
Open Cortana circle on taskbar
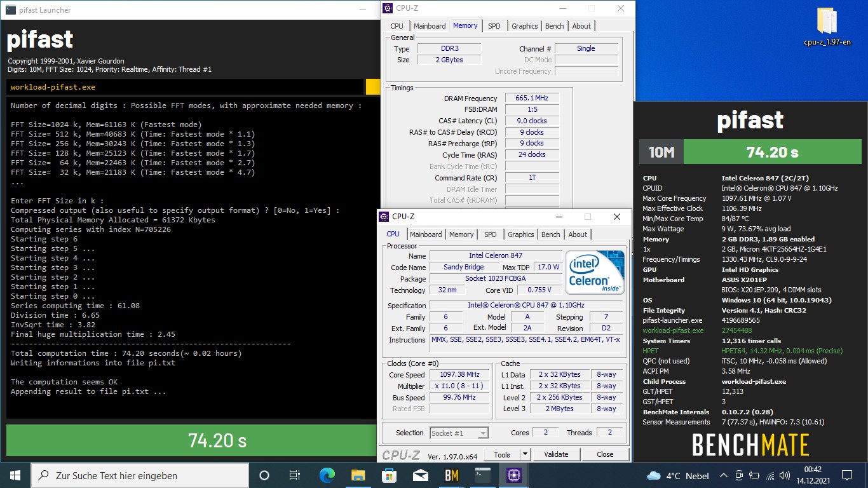coord(264,475)
